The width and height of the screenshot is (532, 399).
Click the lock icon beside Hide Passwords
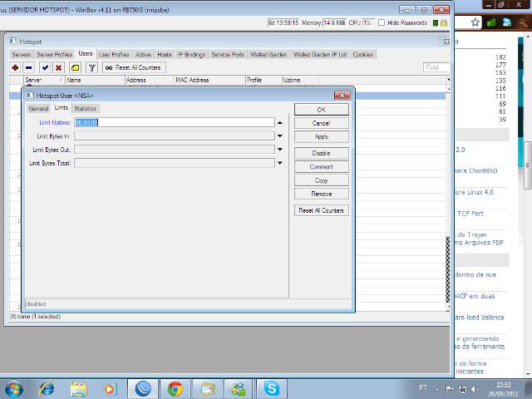[444, 23]
